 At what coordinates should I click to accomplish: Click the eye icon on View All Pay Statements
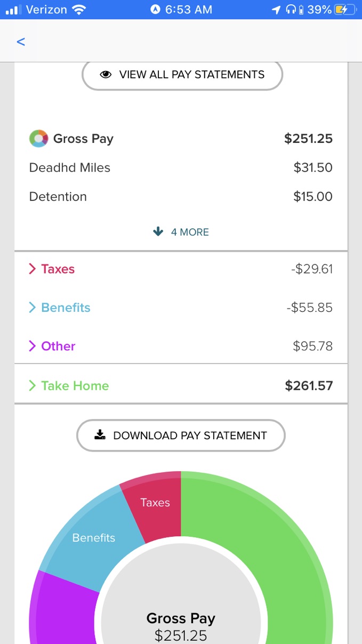coord(106,75)
